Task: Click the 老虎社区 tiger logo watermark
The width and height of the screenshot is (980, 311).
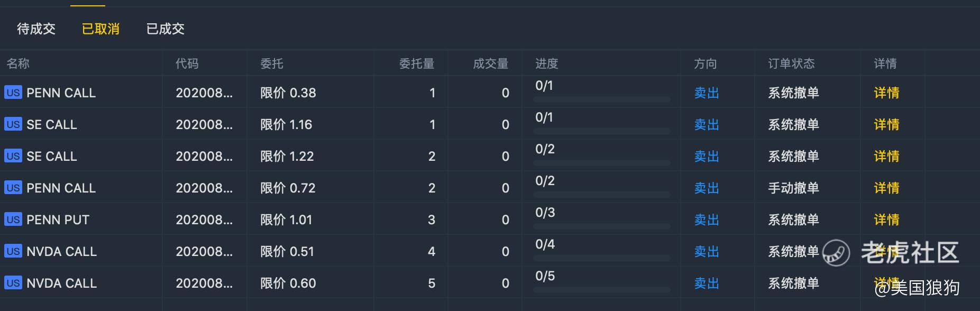Action: (836, 253)
